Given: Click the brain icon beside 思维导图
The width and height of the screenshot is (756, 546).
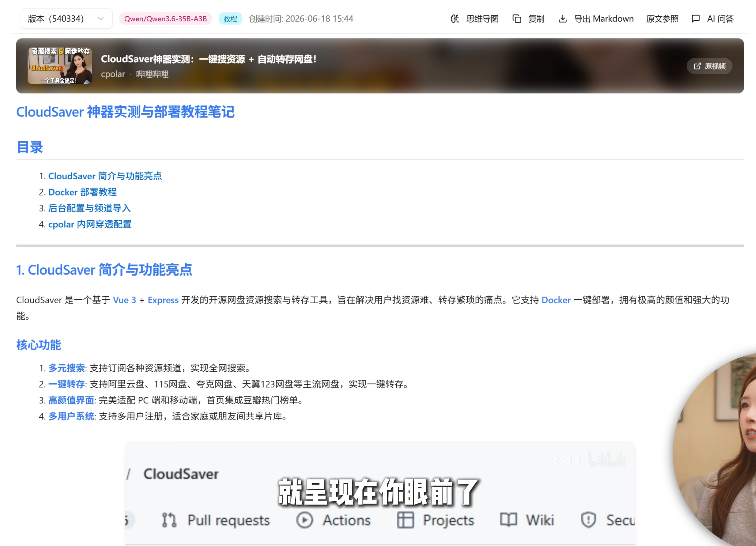Looking at the screenshot, I should [x=455, y=19].
